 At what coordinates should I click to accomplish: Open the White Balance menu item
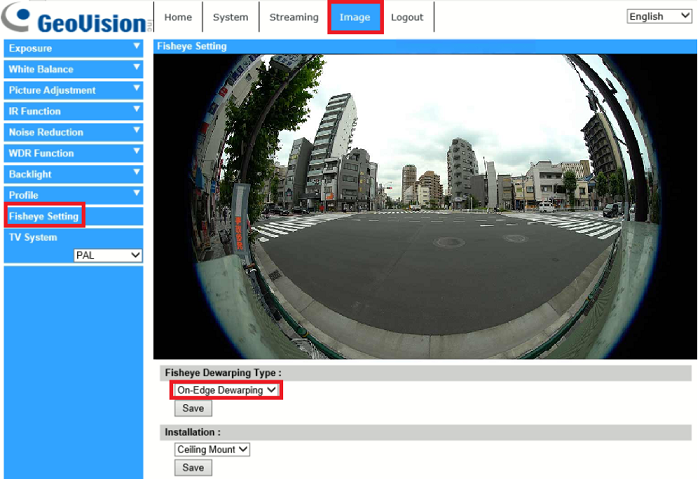point(73,69)
